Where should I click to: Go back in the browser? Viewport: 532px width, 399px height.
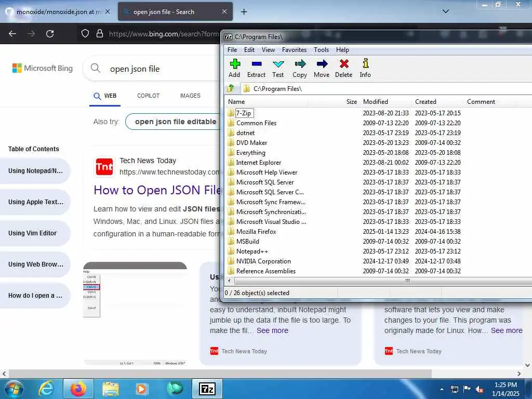coord(12,34)
